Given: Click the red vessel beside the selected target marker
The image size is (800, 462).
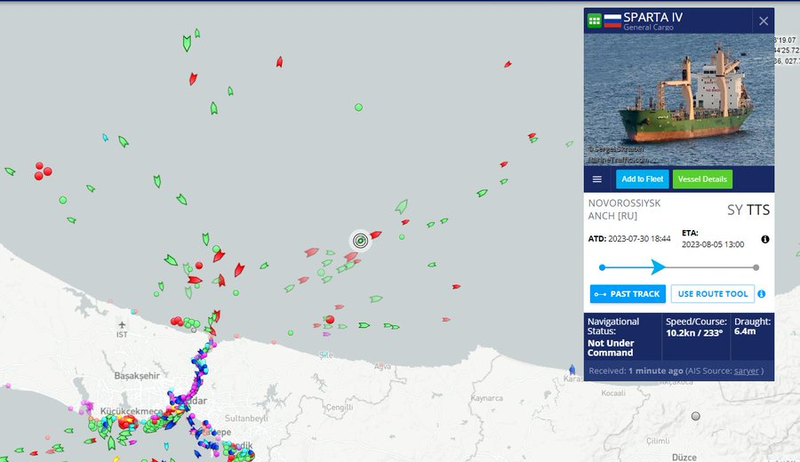Looking at the screenshot, I should [376, 235].
